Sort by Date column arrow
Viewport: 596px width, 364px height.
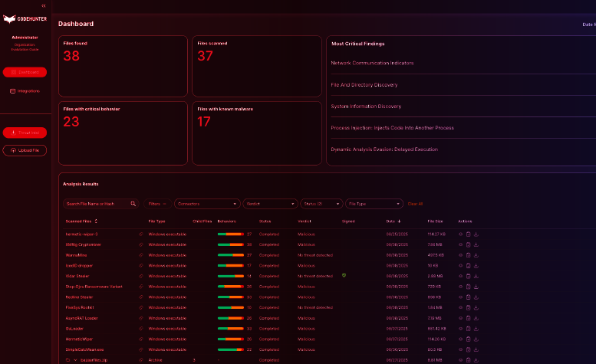[x=399, y=221]
